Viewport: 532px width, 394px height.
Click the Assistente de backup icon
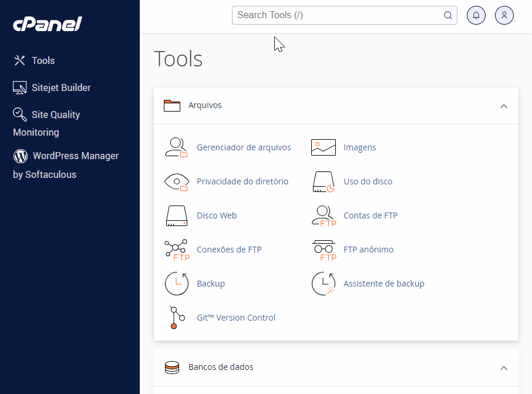pos(324,284)
